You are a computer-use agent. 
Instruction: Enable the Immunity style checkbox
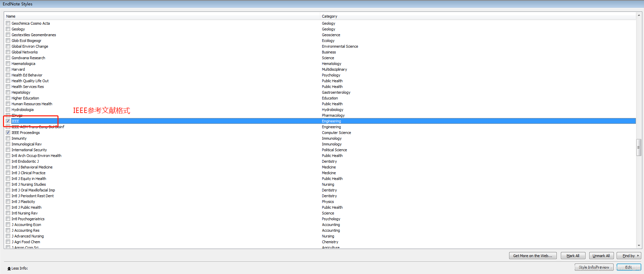[8, 138]
